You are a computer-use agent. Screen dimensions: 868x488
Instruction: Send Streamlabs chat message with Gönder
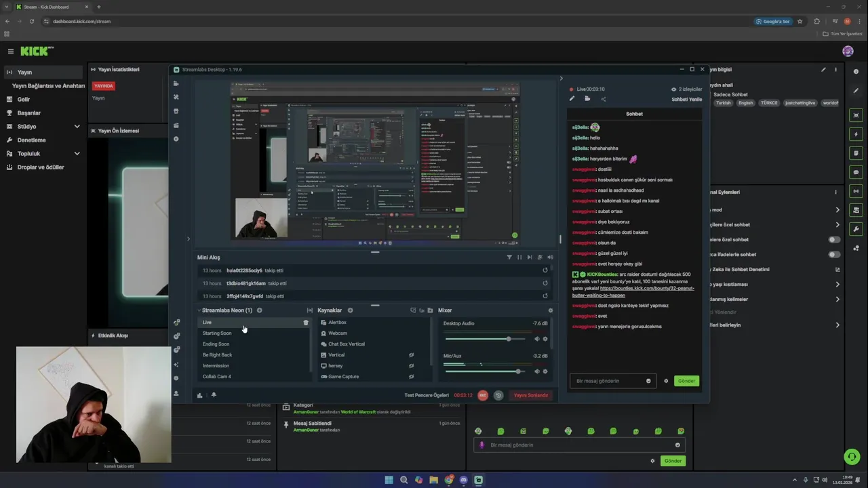pos(687,381)
